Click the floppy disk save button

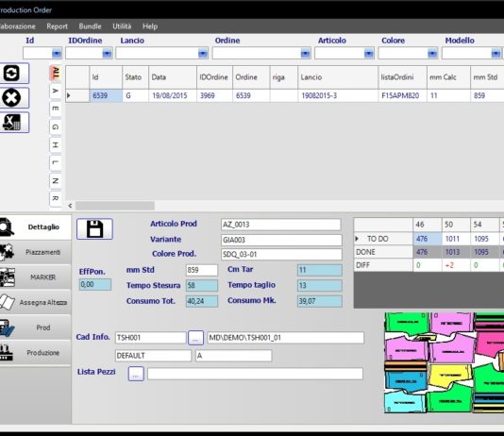tap(94, 229)
